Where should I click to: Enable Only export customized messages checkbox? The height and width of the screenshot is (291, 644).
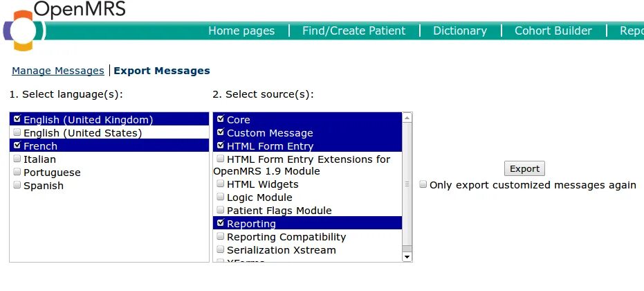(x=423, y=185)
